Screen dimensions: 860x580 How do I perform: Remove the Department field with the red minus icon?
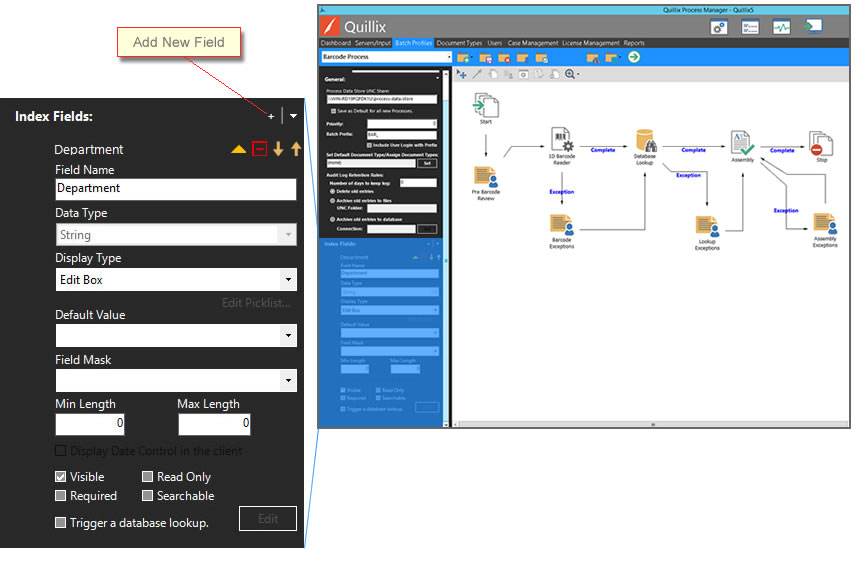pos(259,149)
